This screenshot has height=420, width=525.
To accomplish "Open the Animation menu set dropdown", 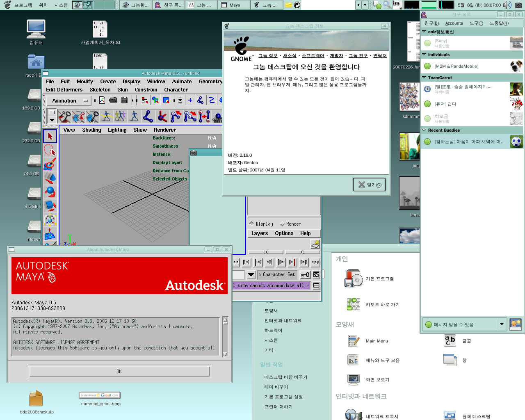I will (68, 100).
